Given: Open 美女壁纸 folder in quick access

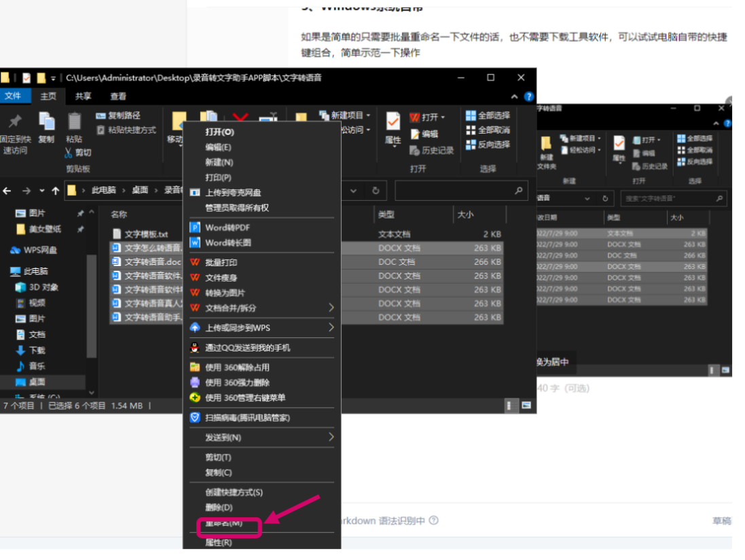Looking at the screenshot, I should pos(39,229).
